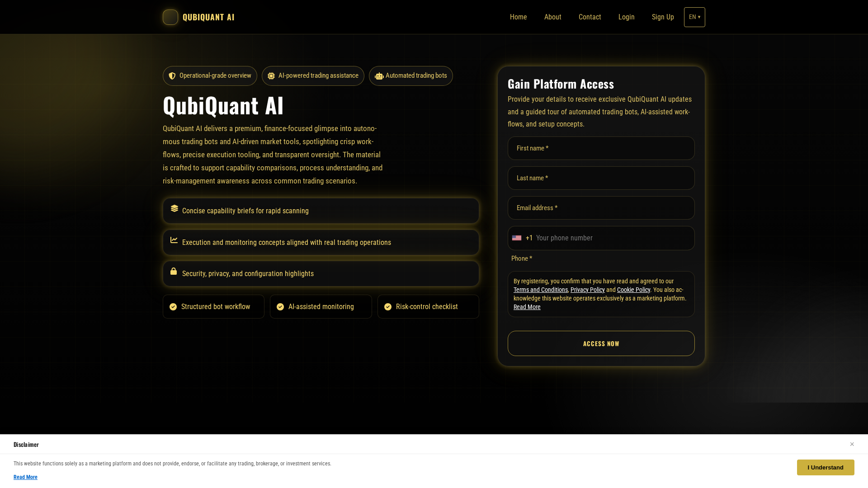Go to the Home page
This screenshot has width=868, height=488.
(519, 17)
